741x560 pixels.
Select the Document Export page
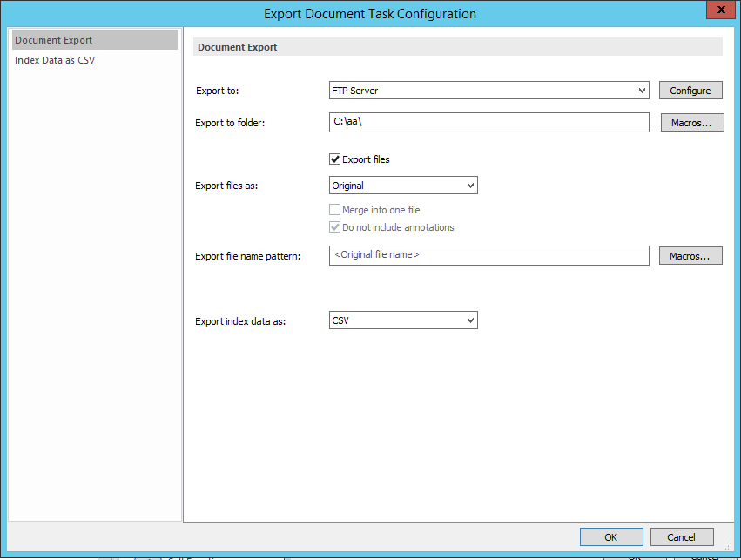[52, 39]
